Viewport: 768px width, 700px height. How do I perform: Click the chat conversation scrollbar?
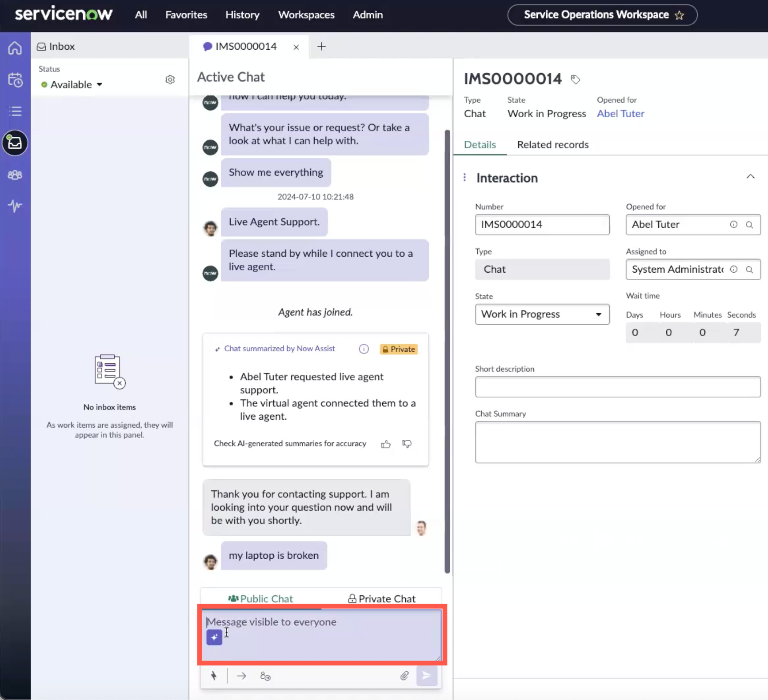(x=447, y=351)
